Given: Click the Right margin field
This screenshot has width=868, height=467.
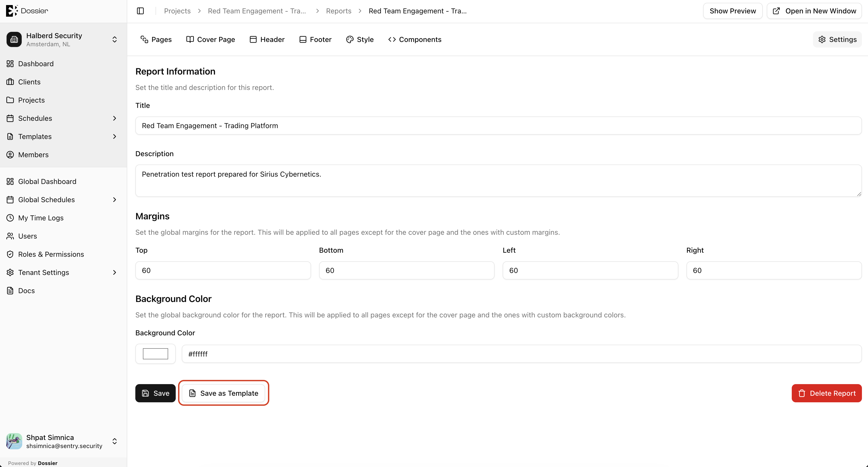Looking at the screenshot, I should (774, 270).
